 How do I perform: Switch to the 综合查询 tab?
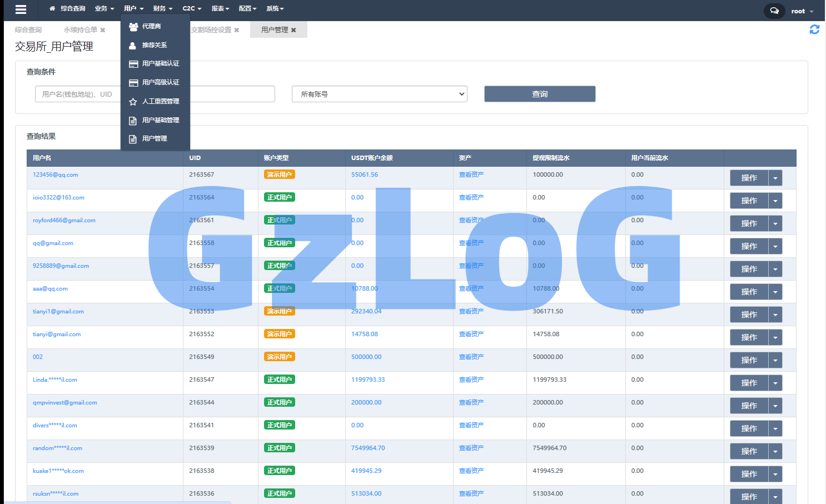point(28,30)
